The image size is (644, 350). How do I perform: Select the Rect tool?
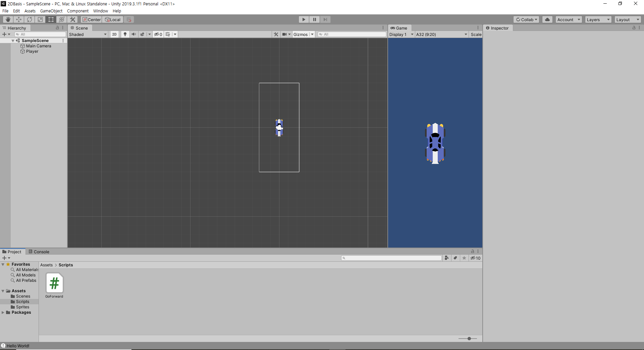click(51, 19)
